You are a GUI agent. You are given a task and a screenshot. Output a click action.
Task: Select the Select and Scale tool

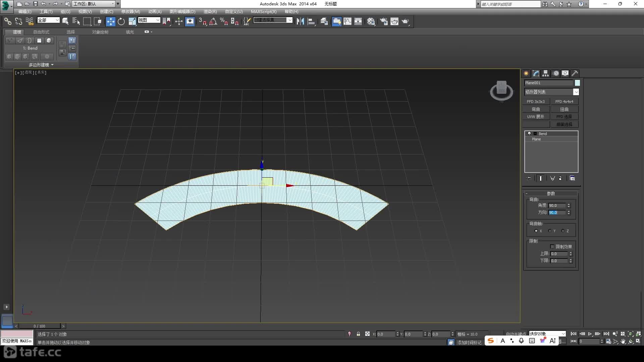[x=132, y=21]
